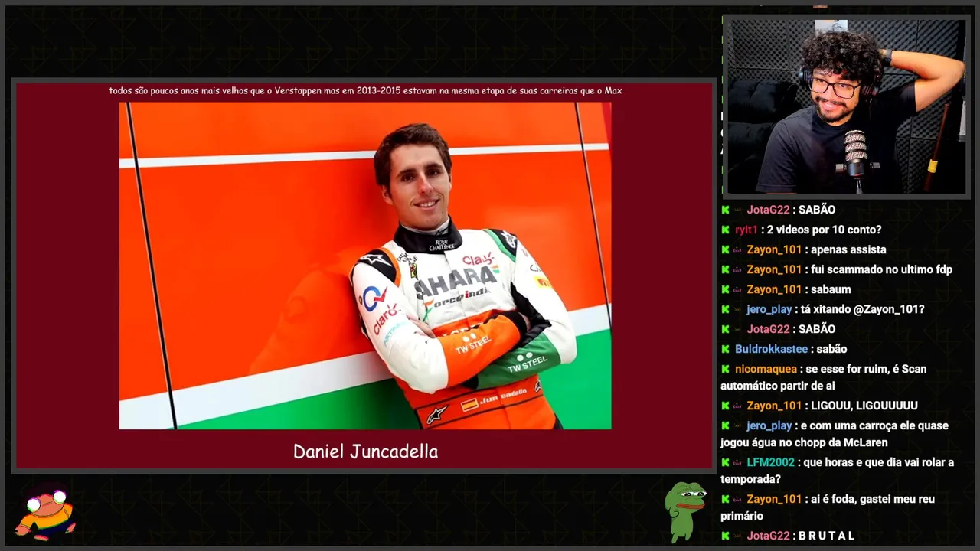
Task: Open ryit1's username in chat
Action: click(x=746, y=230)
